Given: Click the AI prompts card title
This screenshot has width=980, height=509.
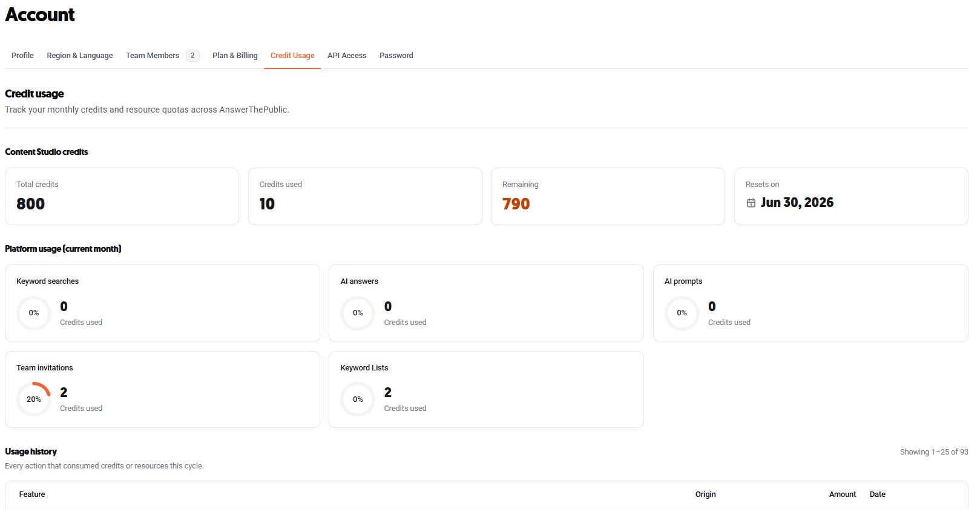Looking at the screenshot, I should tap(683, 281).
